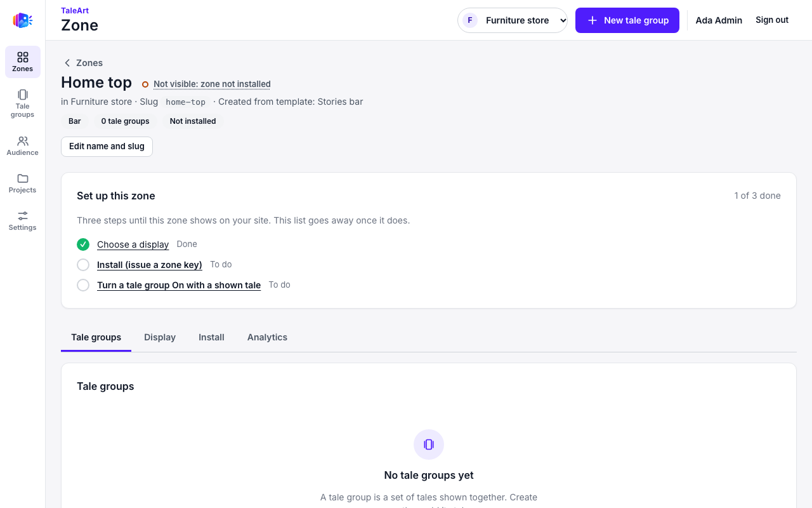Open the Projects folder section

point(23,184)
